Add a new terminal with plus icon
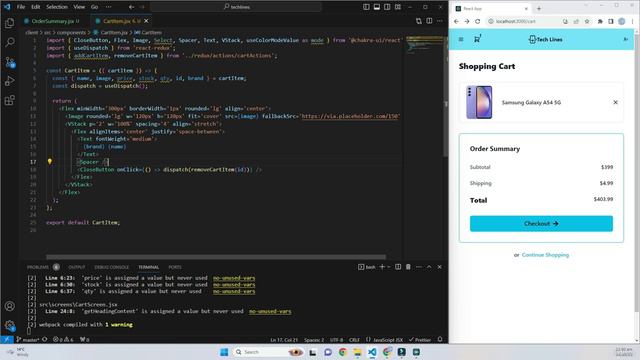The width and height of the screenshot is (640, 360). tap(382, 267)
